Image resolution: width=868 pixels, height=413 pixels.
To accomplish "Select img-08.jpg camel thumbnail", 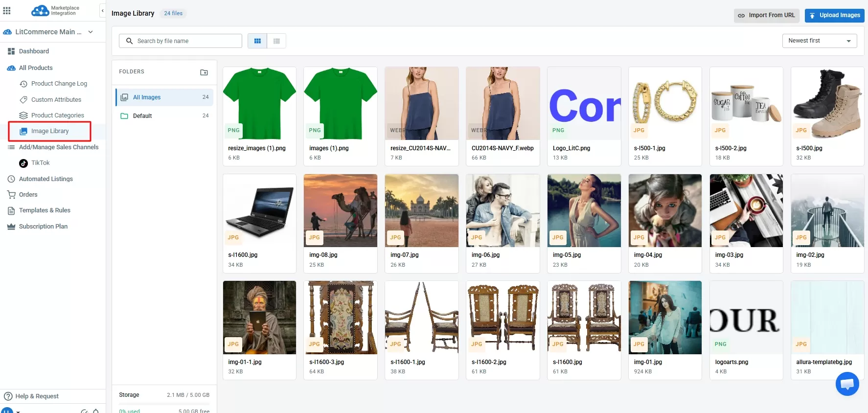I will click(341, 210).
